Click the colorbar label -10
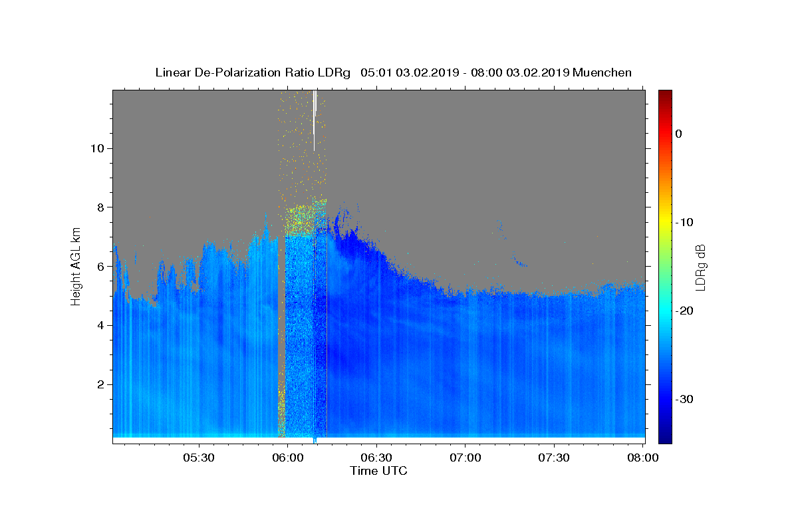This screenshot has width=798, height=532. [x=685, y=222]
